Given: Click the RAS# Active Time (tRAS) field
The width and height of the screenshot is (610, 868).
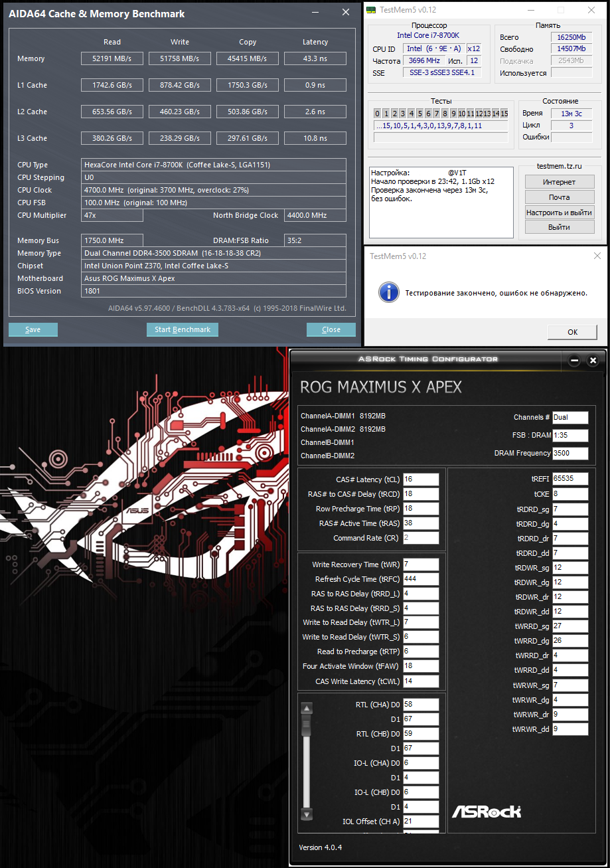Looking at the screenshot, I should (x=421, y=523).
